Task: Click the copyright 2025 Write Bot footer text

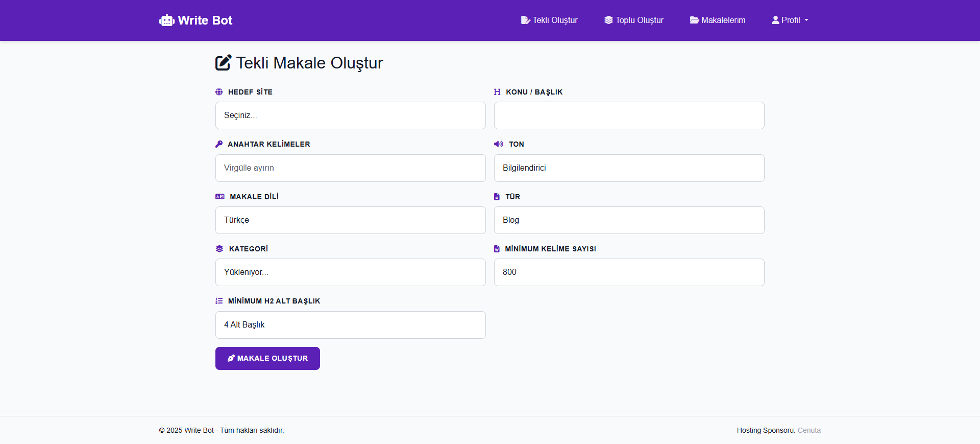Action: 222,430
